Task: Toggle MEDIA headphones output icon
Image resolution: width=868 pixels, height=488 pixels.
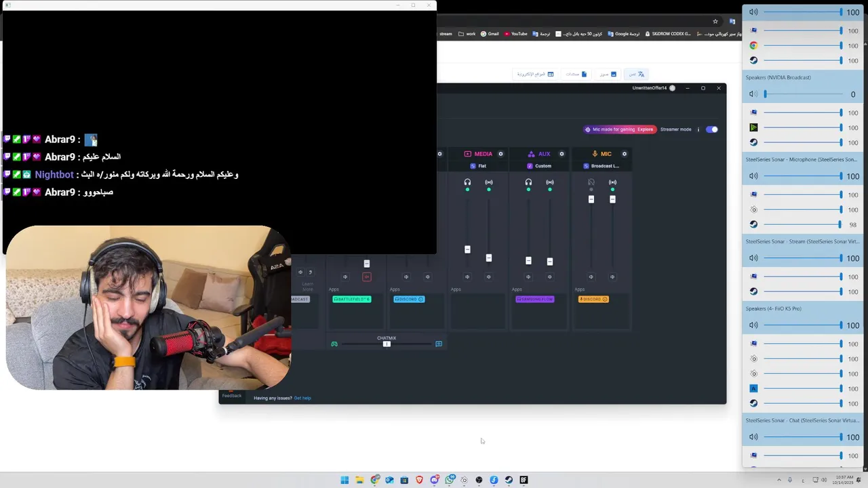Action: 467,182
